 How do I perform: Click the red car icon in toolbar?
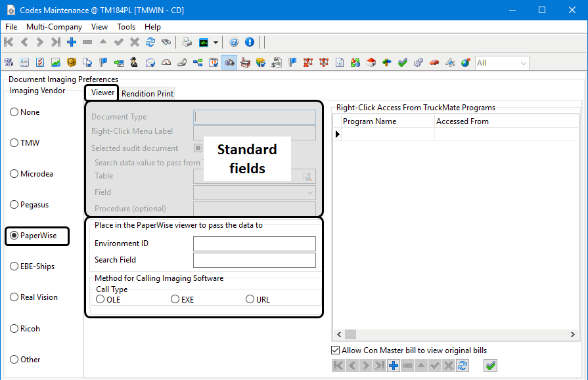434,63
